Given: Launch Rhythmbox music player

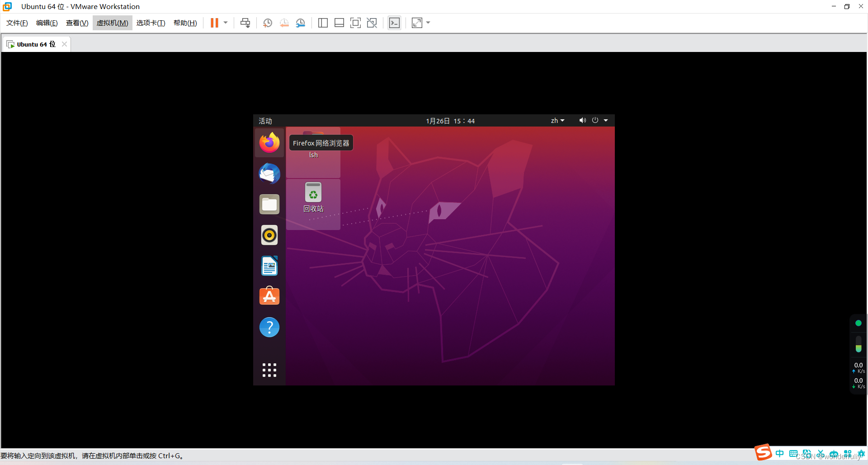Looking at the screenshot, I should [x=269, y=235].
